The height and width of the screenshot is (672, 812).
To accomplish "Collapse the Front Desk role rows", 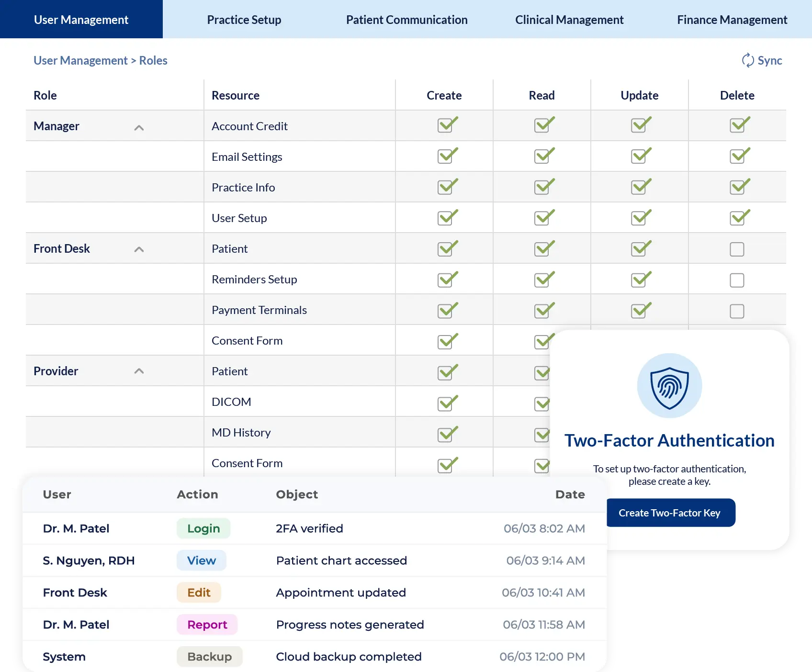I will click(139, 249).
